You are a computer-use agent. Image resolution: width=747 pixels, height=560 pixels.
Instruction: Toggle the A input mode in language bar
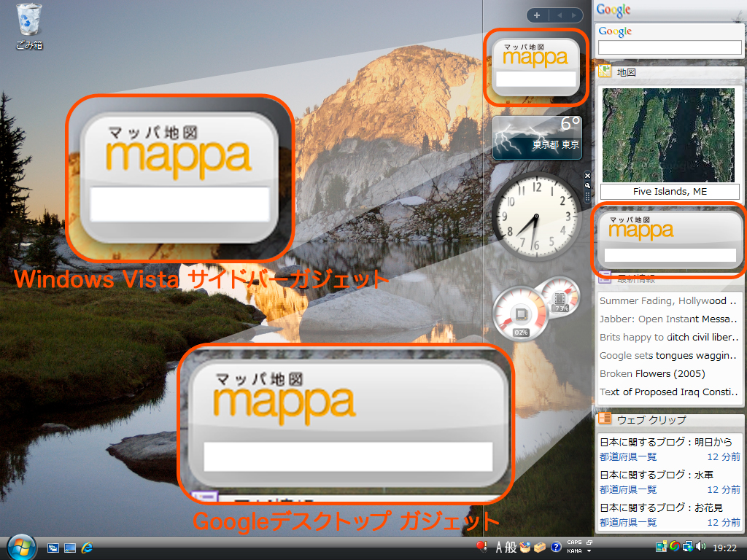500,547
